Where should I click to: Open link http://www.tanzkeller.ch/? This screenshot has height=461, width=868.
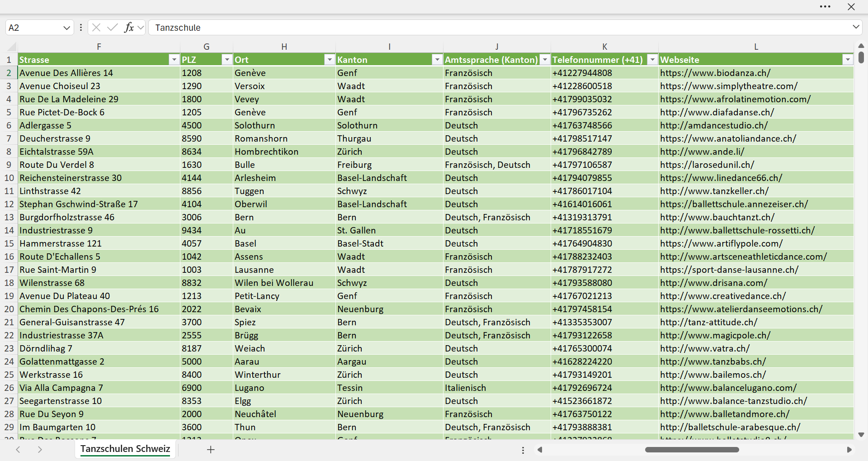coord(714,191)
